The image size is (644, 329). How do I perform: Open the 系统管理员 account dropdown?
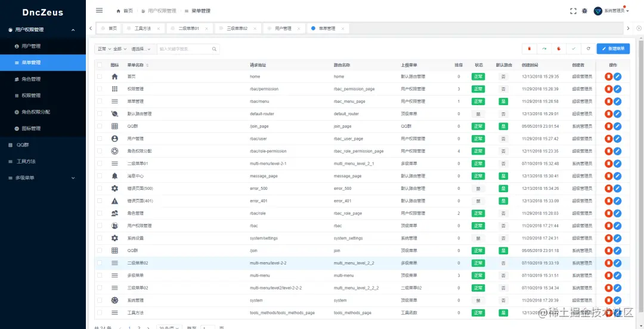click(617, 11)
